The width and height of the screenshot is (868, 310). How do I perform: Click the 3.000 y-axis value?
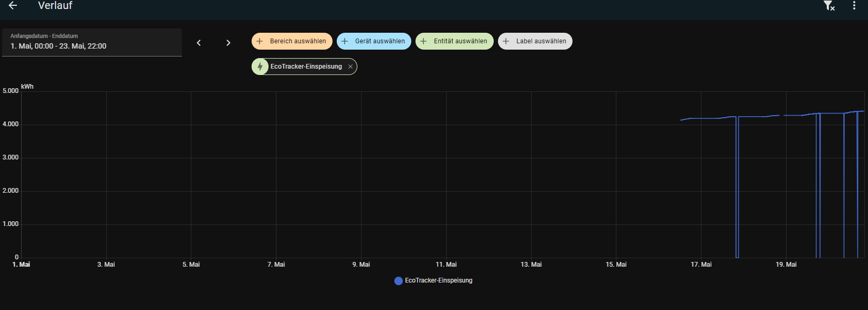pyautogui.click(x=11, y=157)
